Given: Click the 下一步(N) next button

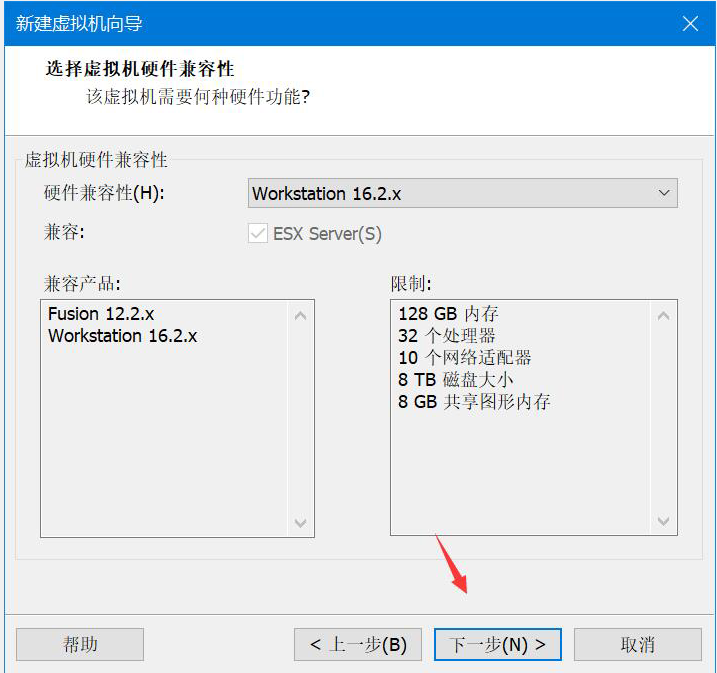Looking at the screenshot, I should pos(498,645).
